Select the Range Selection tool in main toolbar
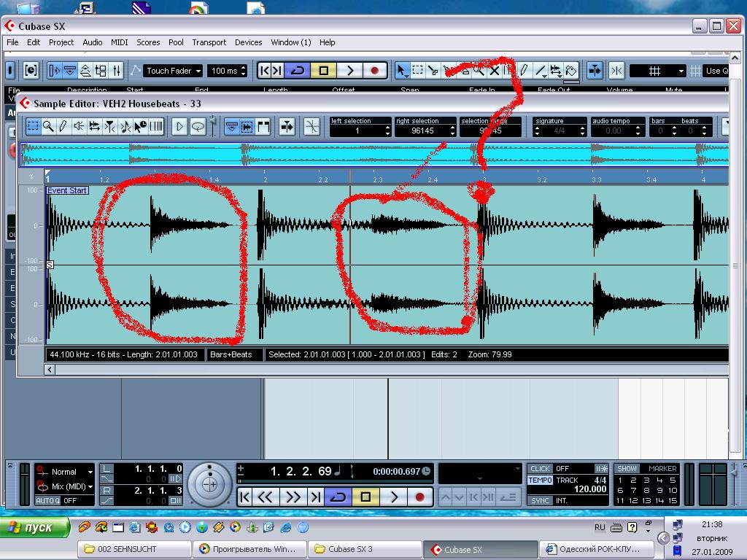Image resolution: width=747 pixels, height=560 pixels. (417, 71)
